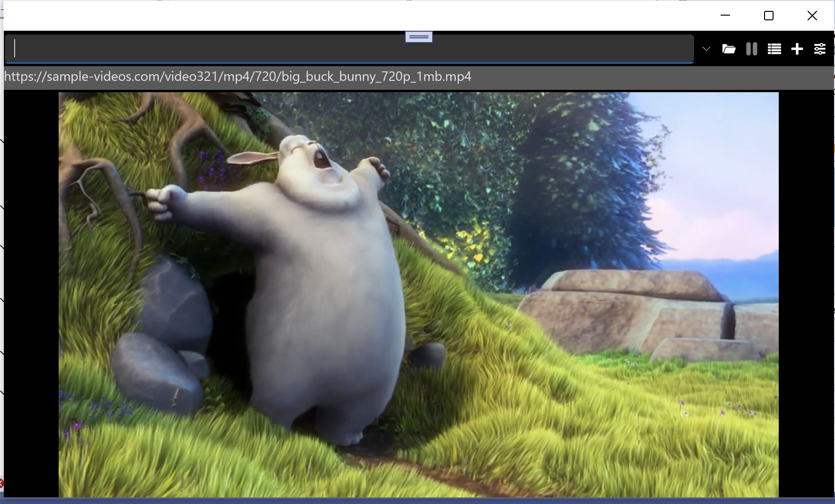Open the settings sliders icon
835x504 pixels.
pos(819,49)
